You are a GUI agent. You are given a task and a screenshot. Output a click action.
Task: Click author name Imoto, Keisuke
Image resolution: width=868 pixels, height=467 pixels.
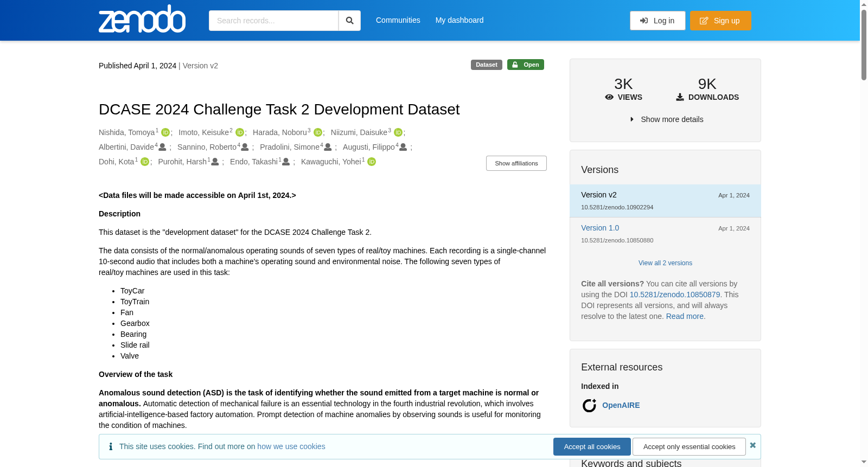204,132
